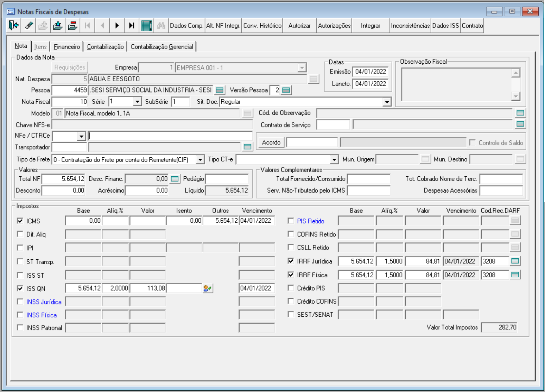Click the Nat. Despesa lookup icon
Image resolution: width=545 pixels, height=392 pixels.
(313, 79)
